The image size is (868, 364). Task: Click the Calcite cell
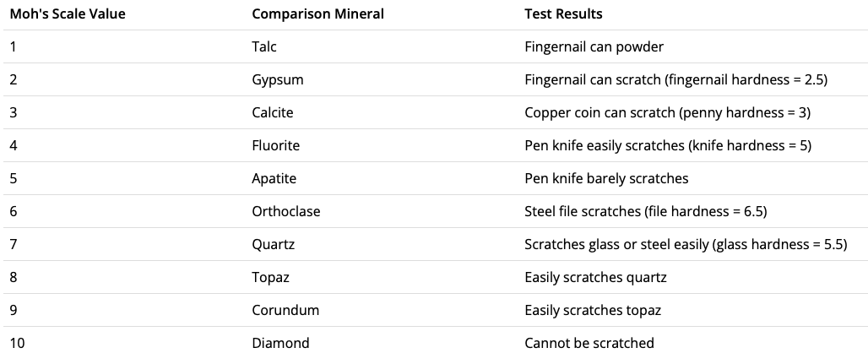[x=273, y=113]
